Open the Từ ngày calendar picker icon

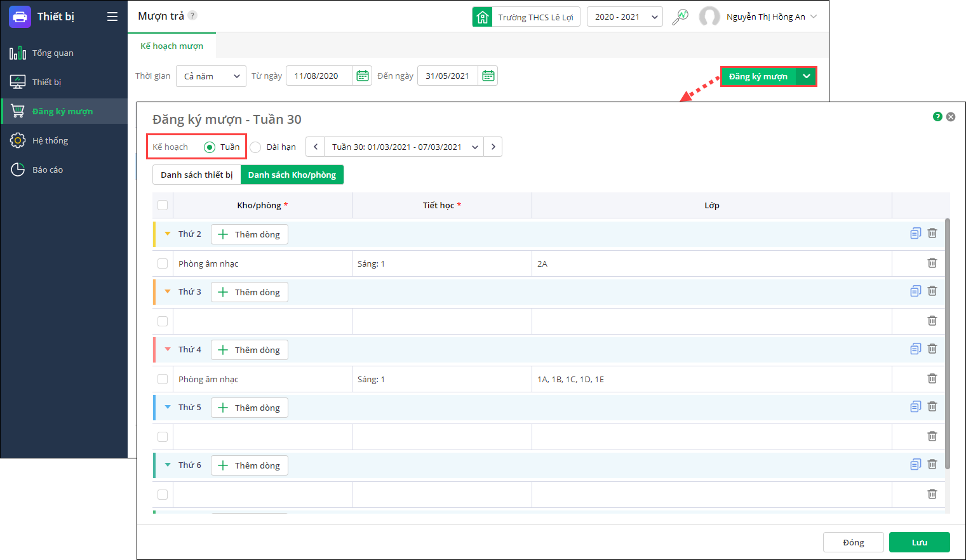(x=363, y=76)
